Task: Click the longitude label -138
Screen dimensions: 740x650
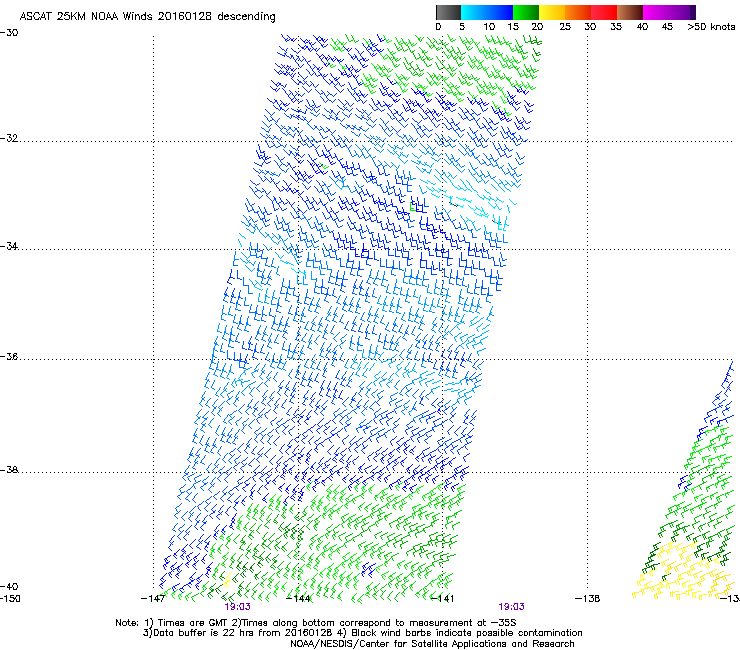Action: (588, 599)
